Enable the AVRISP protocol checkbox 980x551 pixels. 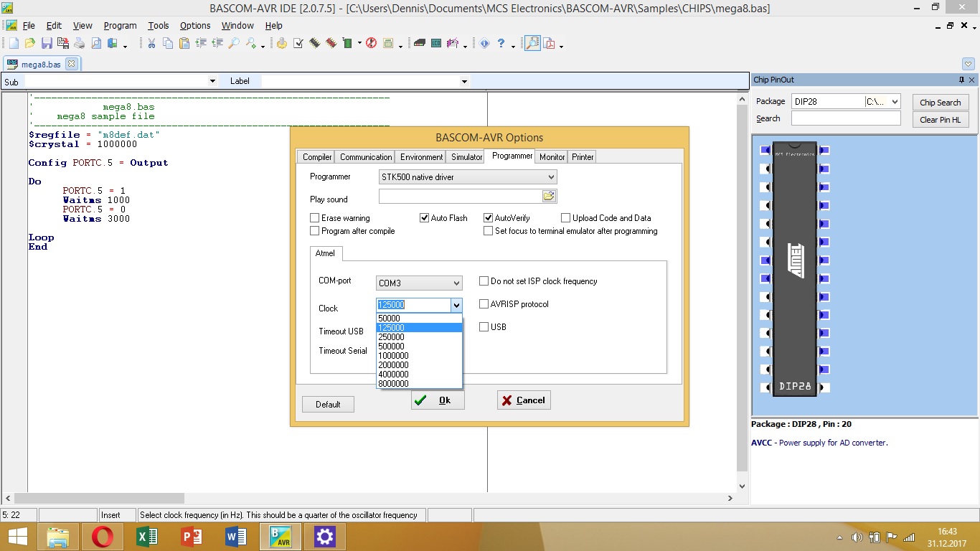click(x=484, y=304)
